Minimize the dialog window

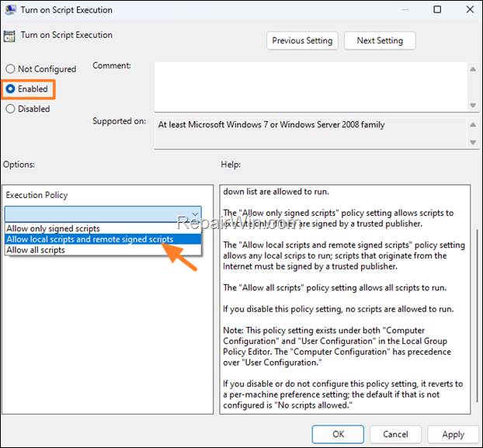(405, 10)
